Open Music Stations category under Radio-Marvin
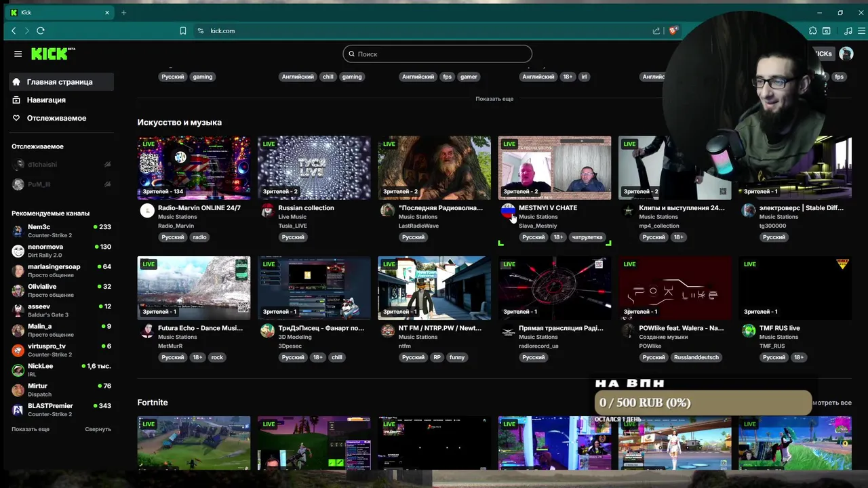The height and width of the screenshot is (488, 868). tap(178, 217)
